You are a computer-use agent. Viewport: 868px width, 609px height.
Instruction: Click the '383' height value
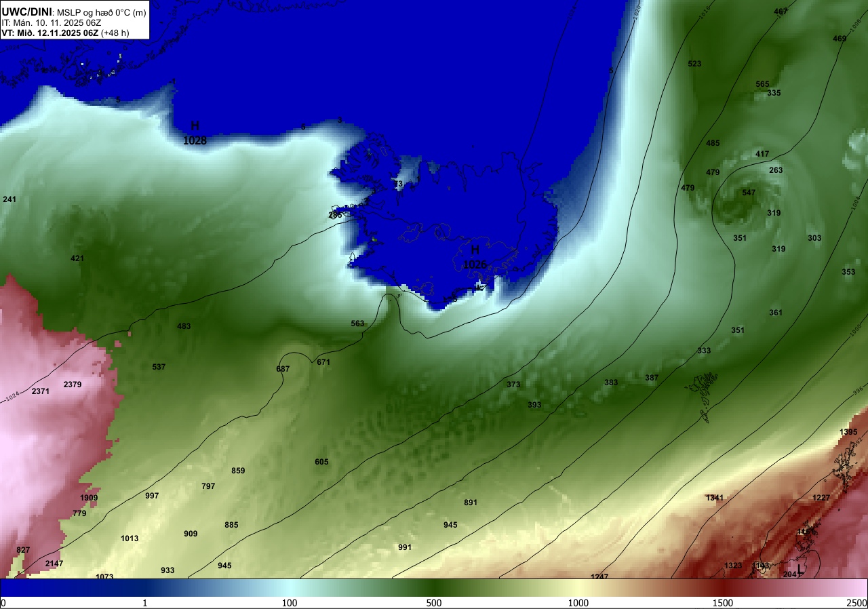pos(611,382)
